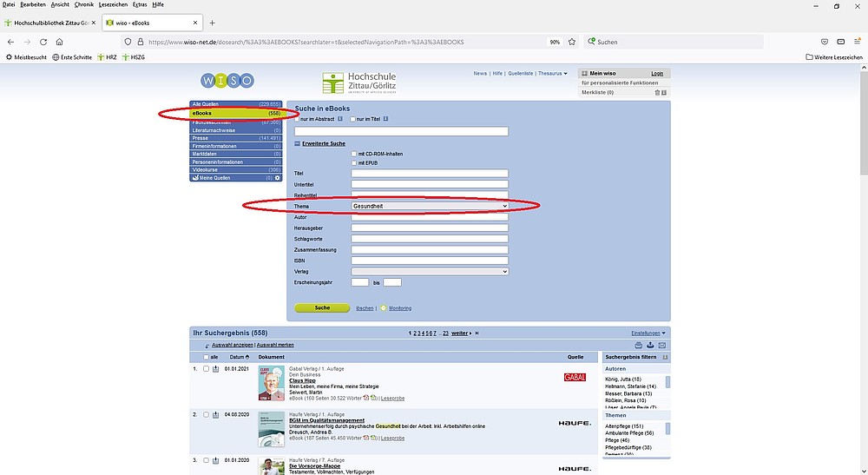The image size is (868, 475).
Task: Click the gear icon next to Meine Quellen
Action: tap(278, 178)
